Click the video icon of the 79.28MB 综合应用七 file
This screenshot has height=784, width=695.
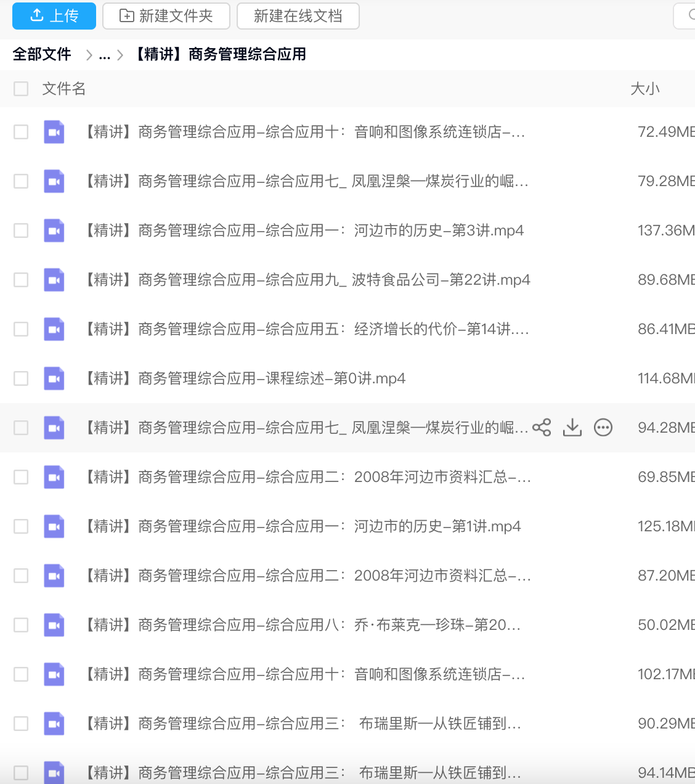point(54,181)
